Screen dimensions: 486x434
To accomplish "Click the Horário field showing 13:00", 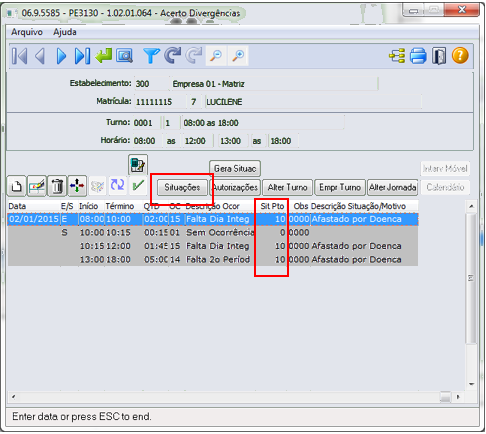I will 233,141.
